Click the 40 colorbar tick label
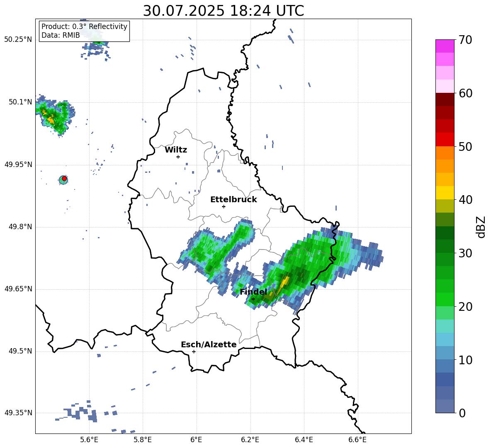491x448 pixels. click(465, 200)
